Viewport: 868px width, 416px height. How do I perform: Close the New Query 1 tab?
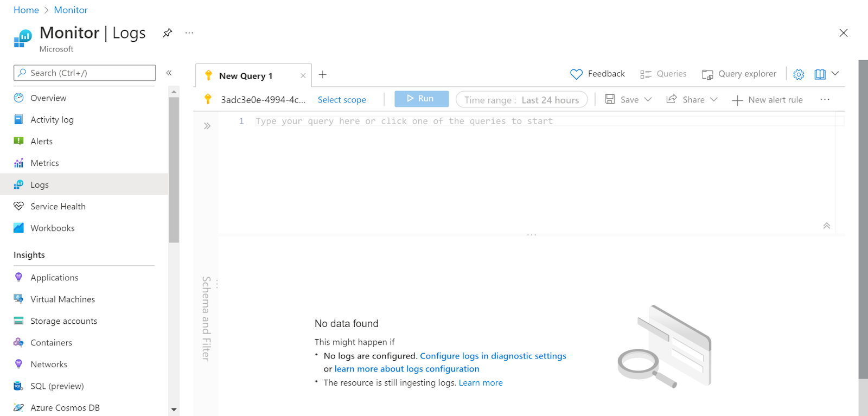click(x=303, y=76)
